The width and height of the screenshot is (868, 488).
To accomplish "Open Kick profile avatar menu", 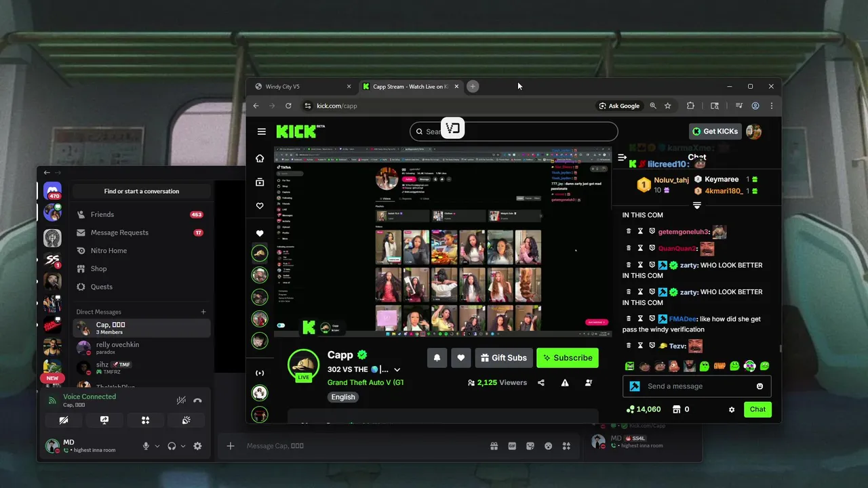I will [753, 131].
